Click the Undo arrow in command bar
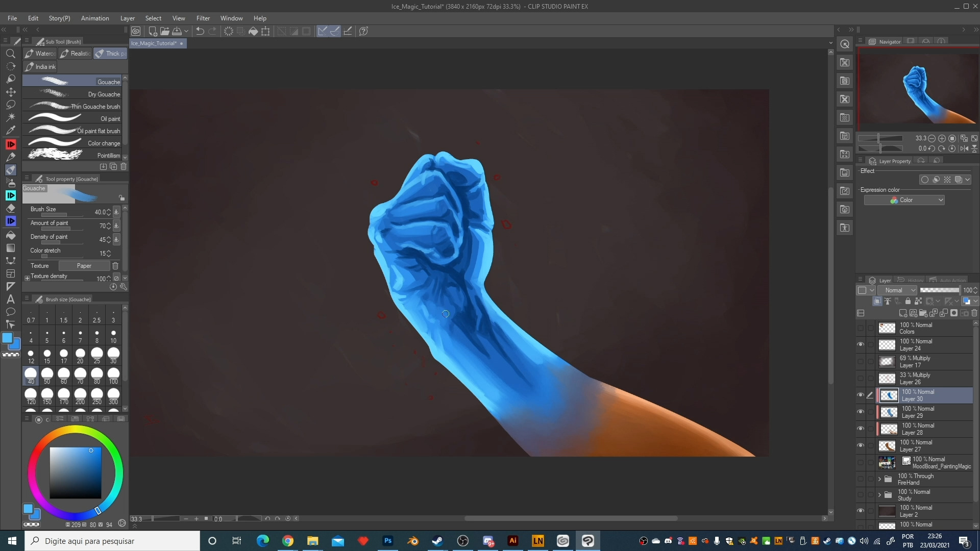 point(200,31)
